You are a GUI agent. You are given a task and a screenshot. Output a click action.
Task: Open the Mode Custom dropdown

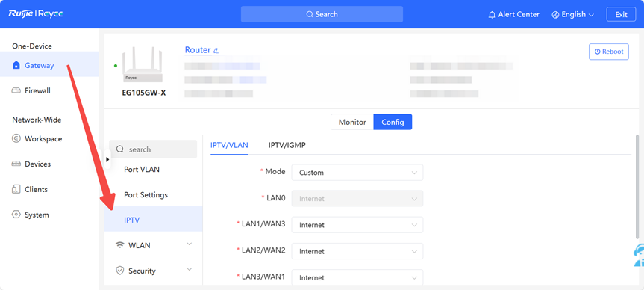[x=357, y=173]
